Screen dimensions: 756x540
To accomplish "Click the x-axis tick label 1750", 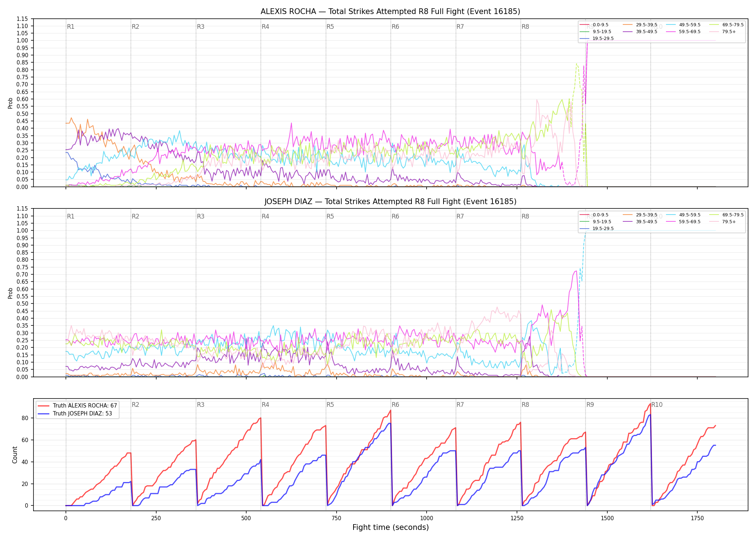I will click(697, 518).
